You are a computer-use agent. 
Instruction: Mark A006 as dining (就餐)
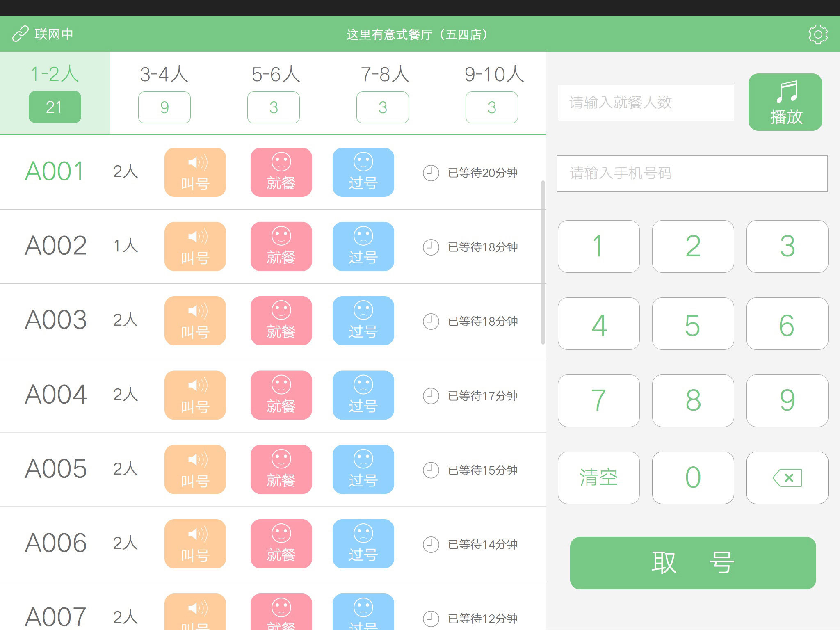point(281,544)
